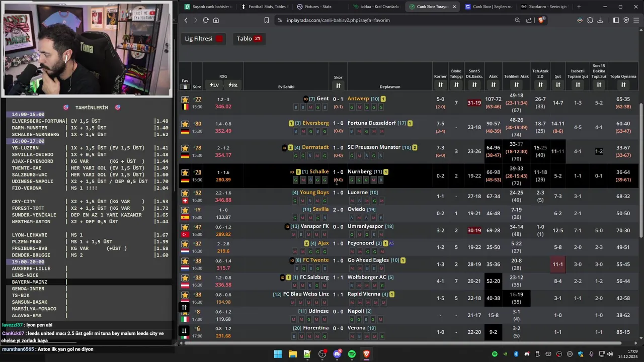The image size is (644, 362).
Task: Sort by the Bloke Takipçi column arrows
Action: pyautogui.click(x=456, y=84)
